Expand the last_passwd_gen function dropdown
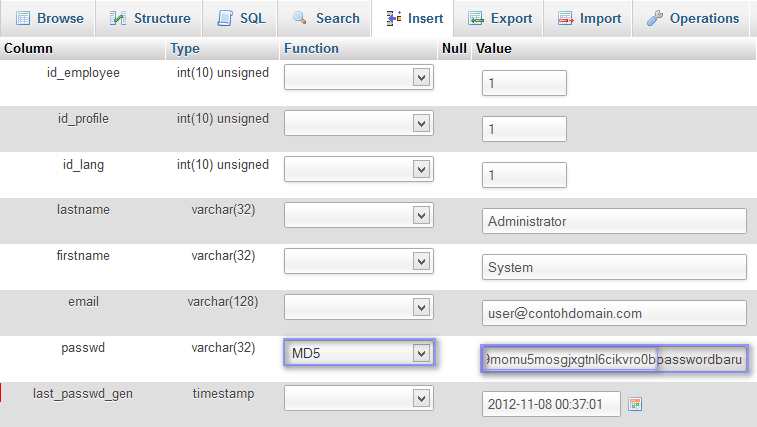The height and width of the screenshot is (427, 757). pos(358,398)
